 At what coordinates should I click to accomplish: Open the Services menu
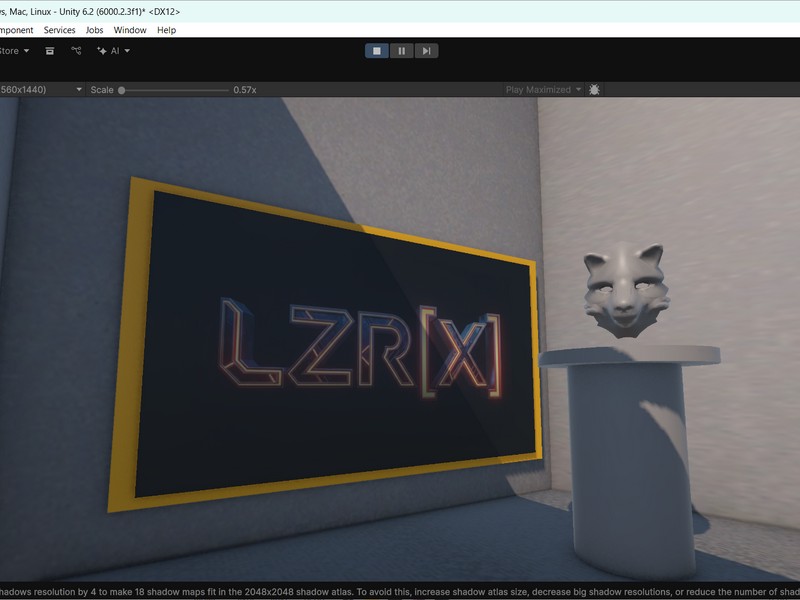coord(59,30)
